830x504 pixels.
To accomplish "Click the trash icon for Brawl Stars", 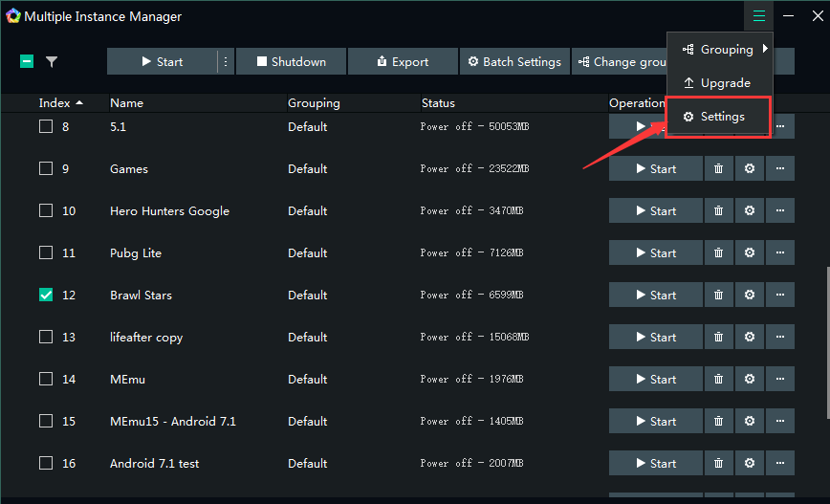I will (718, 296).
